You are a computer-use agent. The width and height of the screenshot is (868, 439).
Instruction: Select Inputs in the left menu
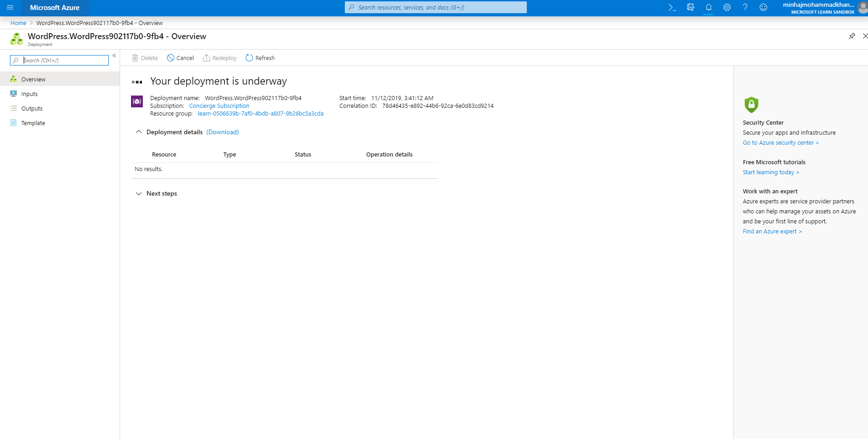click(30, 94)
